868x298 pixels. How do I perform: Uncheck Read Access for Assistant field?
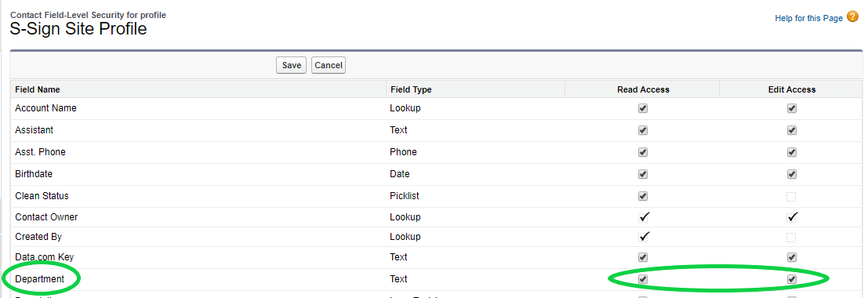click(x=643, y=130)
